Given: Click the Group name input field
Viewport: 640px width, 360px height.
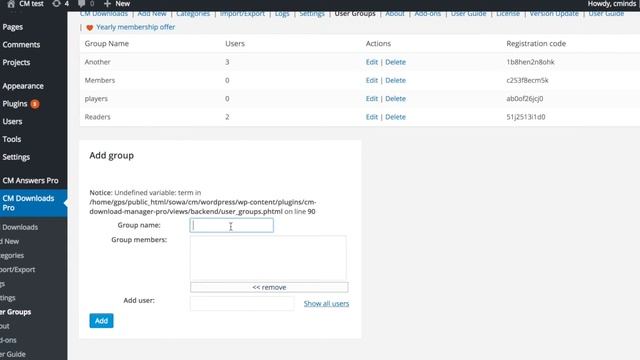Looking at the screenshot, I should (231, 225).
